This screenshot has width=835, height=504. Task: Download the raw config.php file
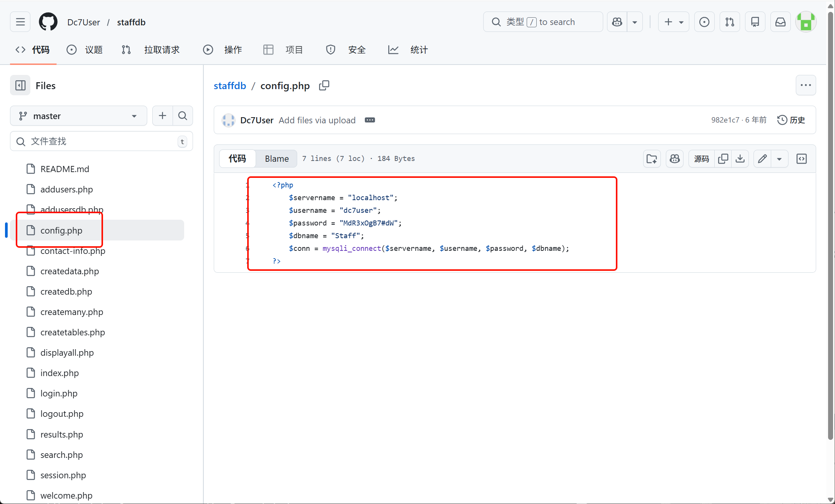tap(740, 159)
